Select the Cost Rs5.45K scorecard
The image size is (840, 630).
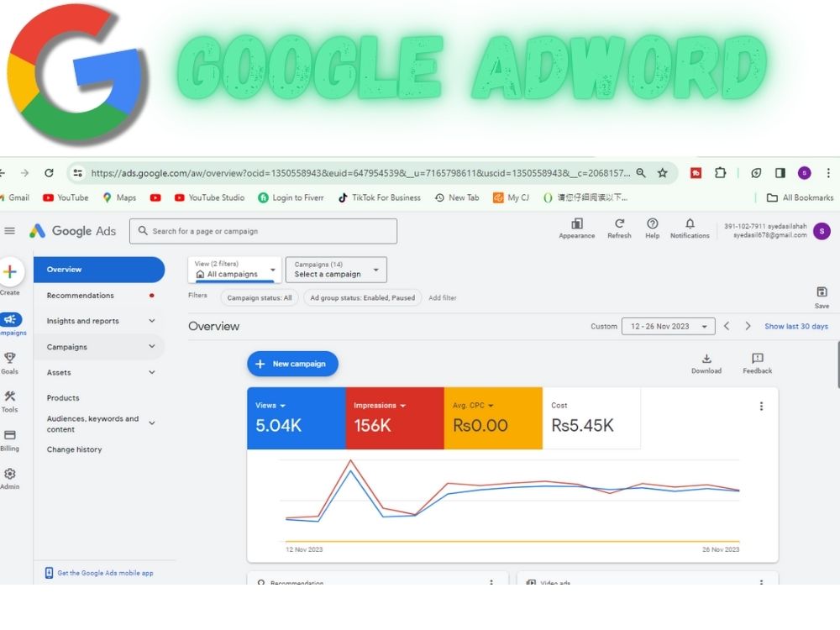[x=591, y=417]
